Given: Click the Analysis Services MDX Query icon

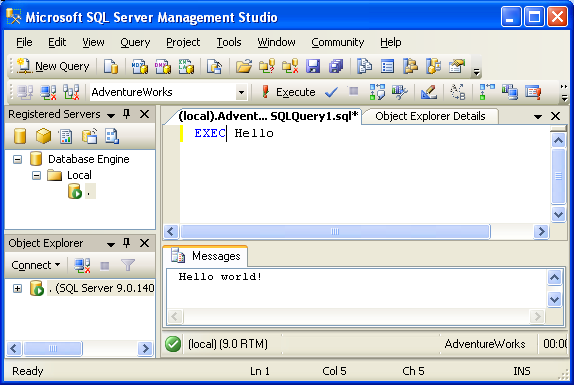Looking at the screenshot, I should click(139, 66).
